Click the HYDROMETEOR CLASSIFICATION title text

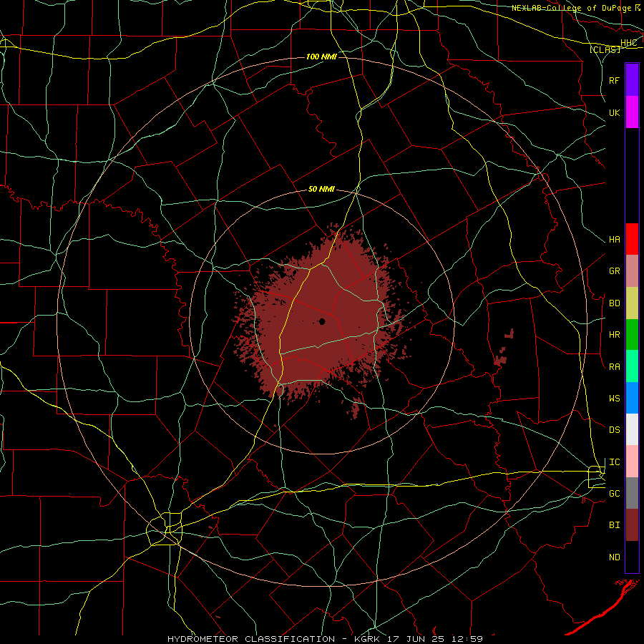(251, 639)
